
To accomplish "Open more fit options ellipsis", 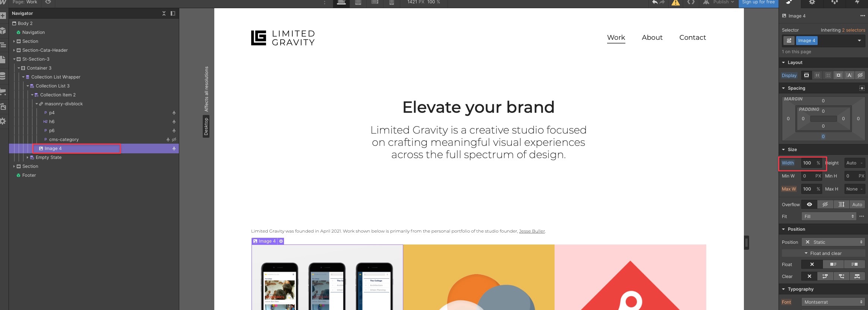I will coord(862,216).
